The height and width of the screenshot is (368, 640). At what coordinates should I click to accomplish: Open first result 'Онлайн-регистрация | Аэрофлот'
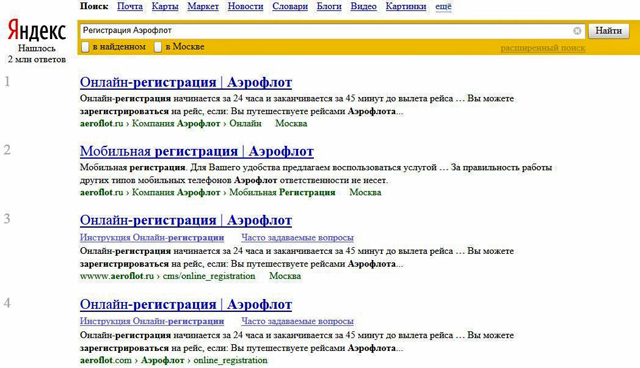[x=186, y=82]
